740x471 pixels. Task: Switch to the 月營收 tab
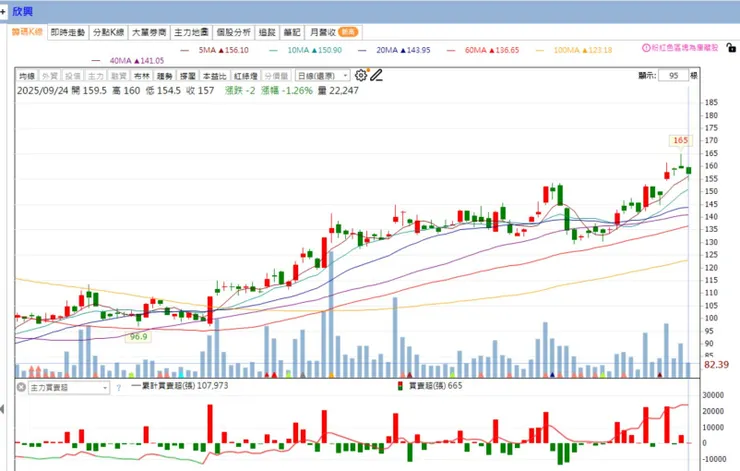[334, 32]
